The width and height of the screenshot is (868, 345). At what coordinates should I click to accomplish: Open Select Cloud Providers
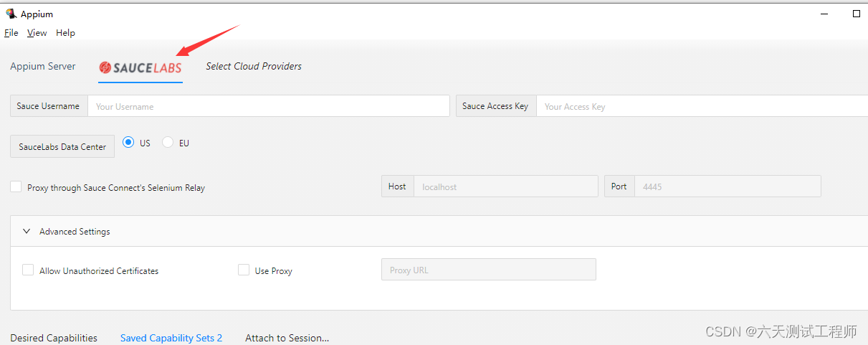[254, 66]
